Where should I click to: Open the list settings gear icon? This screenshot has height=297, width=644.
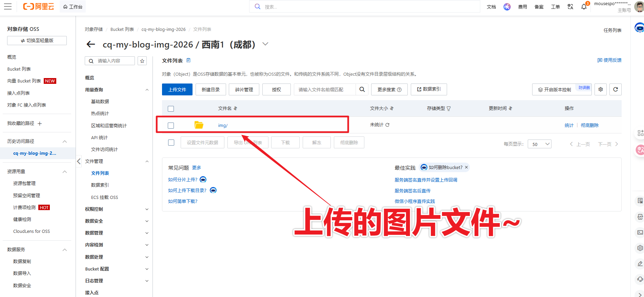[601, 89]
